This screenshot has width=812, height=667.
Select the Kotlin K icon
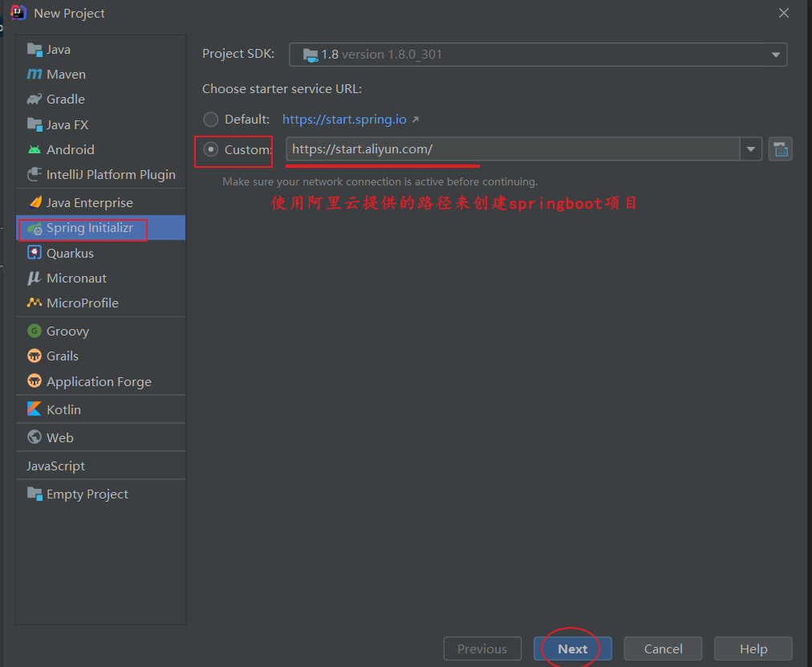35,409
